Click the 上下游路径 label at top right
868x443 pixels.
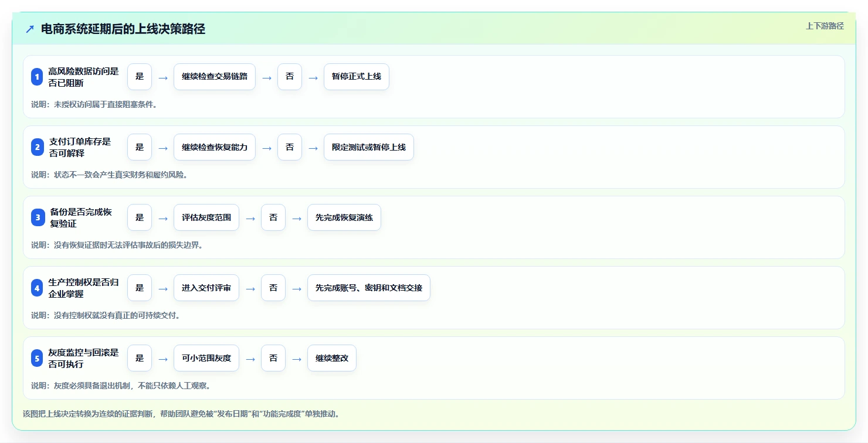click(825, 26)
